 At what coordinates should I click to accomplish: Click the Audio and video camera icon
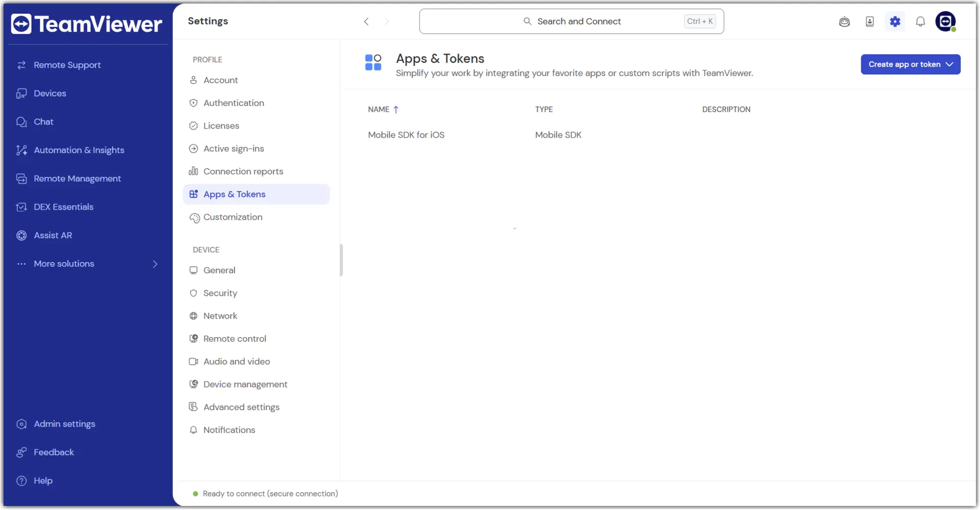point(194,362)
